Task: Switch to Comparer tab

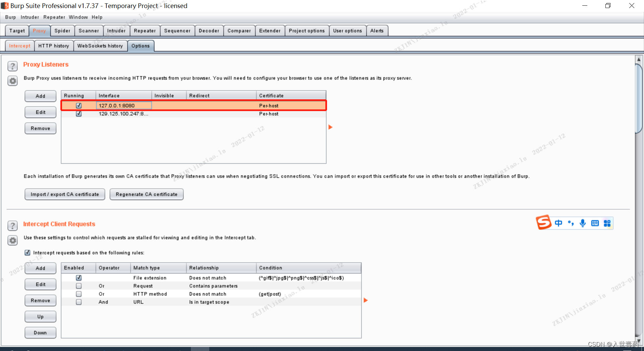Action: tap(239, 31)
